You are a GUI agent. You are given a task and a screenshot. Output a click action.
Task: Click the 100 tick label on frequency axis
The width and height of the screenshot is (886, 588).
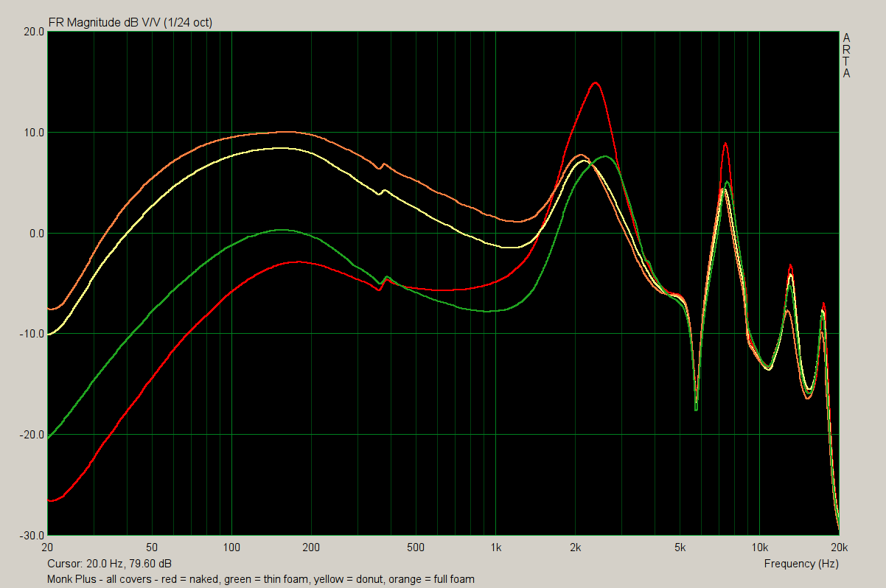(231, 547)
